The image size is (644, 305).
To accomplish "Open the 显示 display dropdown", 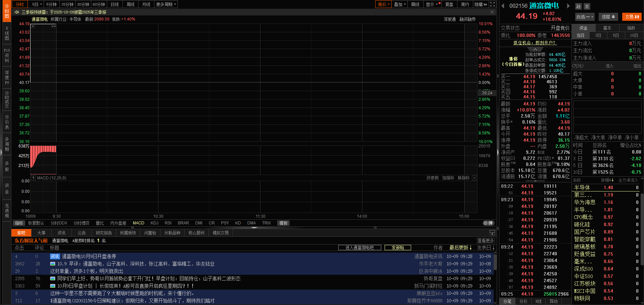I will [x=432, y=4].
